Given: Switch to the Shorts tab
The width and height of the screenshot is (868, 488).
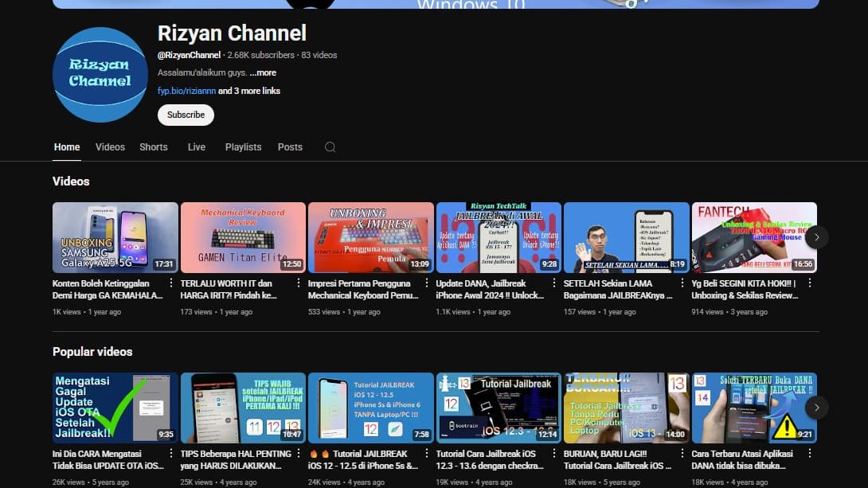Looking at the screenshot, I should [153, 147].
